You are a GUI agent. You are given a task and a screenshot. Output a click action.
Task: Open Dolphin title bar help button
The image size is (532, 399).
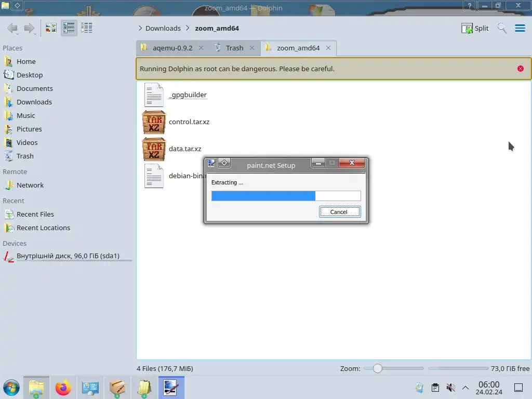470,5
